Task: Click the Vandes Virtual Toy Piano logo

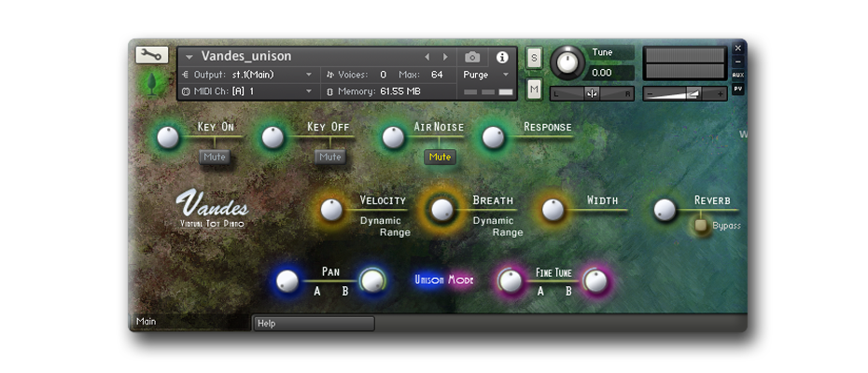Action: [x=212, y=209]
